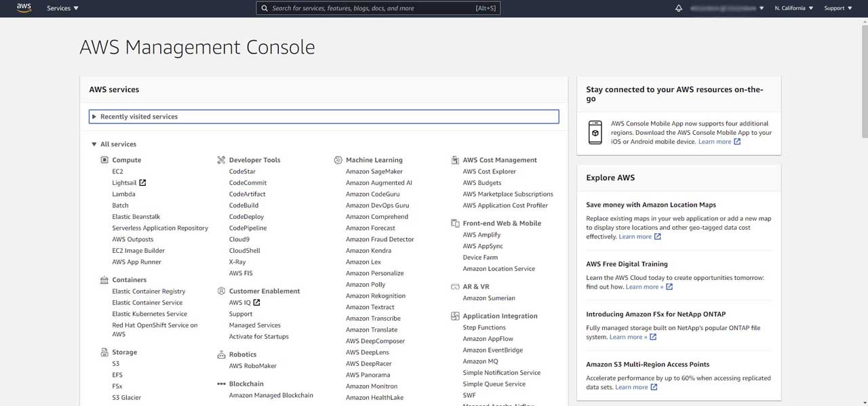Open AWS Cost Explorer
The height and width of the screenshot is (406, 868).
(490, 171)
